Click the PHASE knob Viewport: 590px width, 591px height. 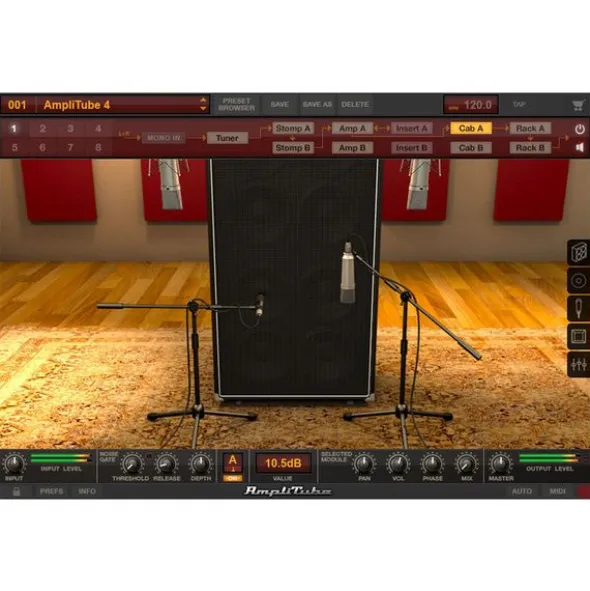pyautogui.click(x=432, y=464)
